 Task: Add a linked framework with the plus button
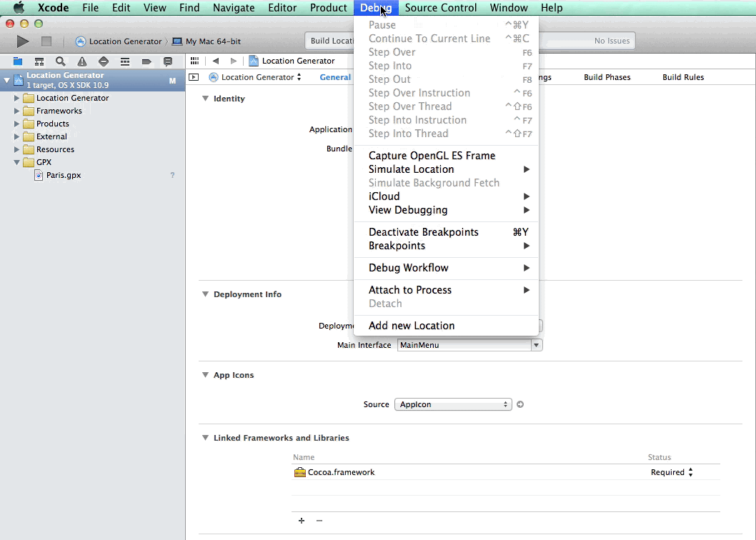(302, 521)
